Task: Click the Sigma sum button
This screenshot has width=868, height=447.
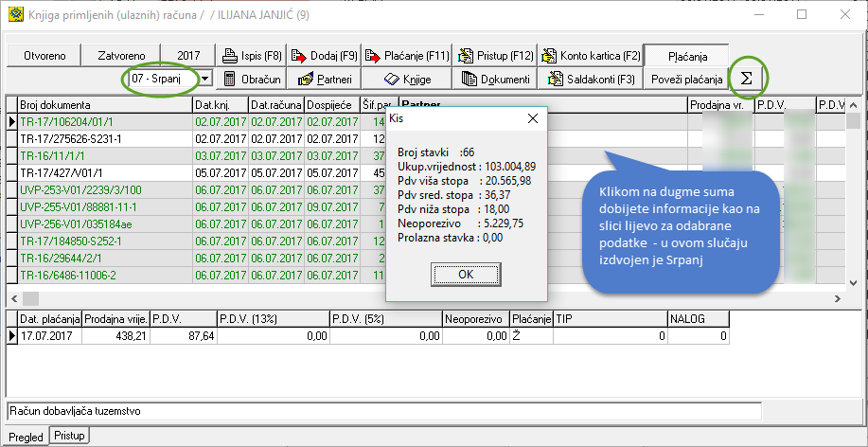Action: [746, 79]
